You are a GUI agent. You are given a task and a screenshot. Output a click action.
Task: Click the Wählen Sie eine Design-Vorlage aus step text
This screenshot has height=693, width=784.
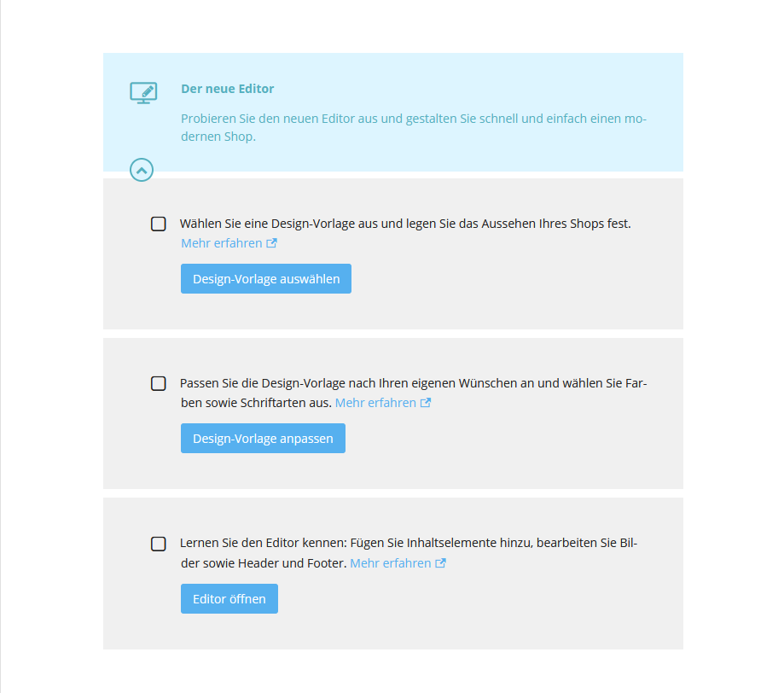[405, 224]
